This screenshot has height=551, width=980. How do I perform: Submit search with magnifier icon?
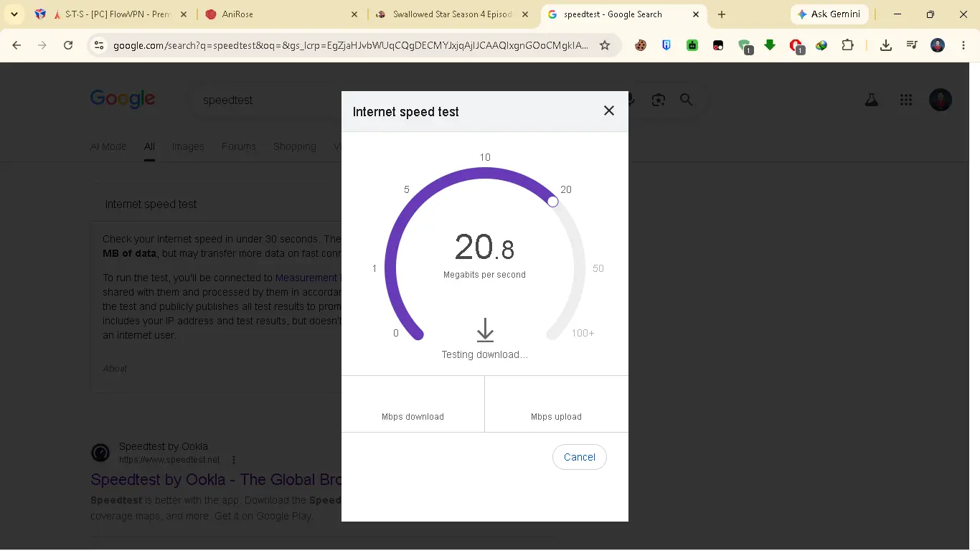(x=687, y=100)
